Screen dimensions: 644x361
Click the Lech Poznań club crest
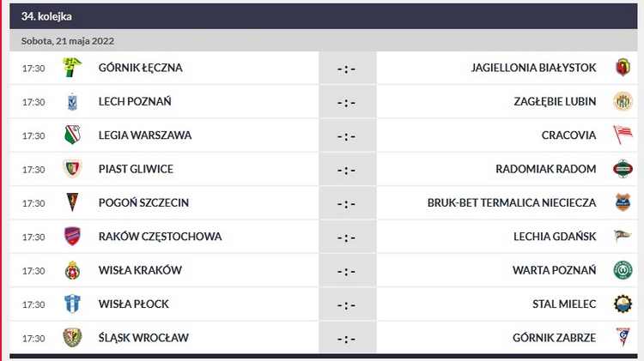73,102
